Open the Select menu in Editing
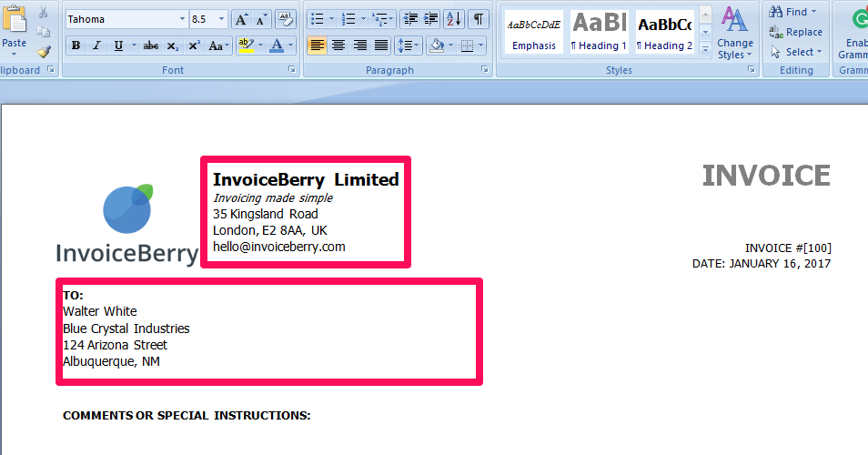 [796, 52]
